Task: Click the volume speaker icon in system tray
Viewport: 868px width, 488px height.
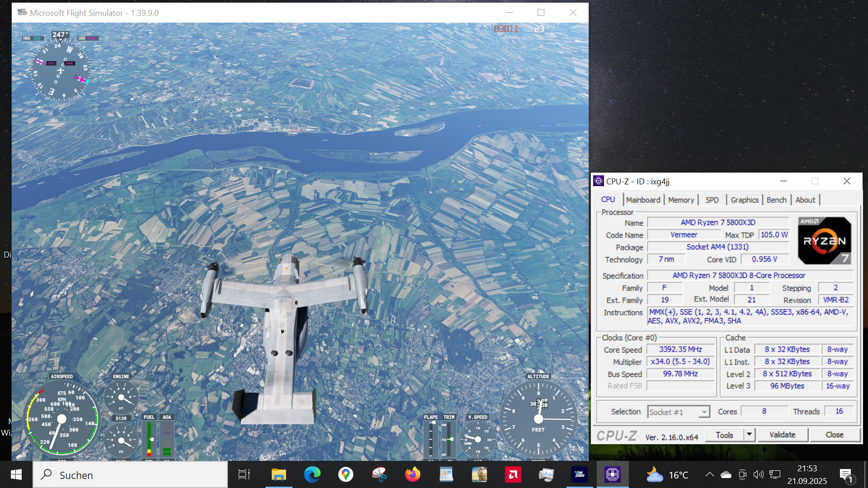Action: click(x=759, y=474)
